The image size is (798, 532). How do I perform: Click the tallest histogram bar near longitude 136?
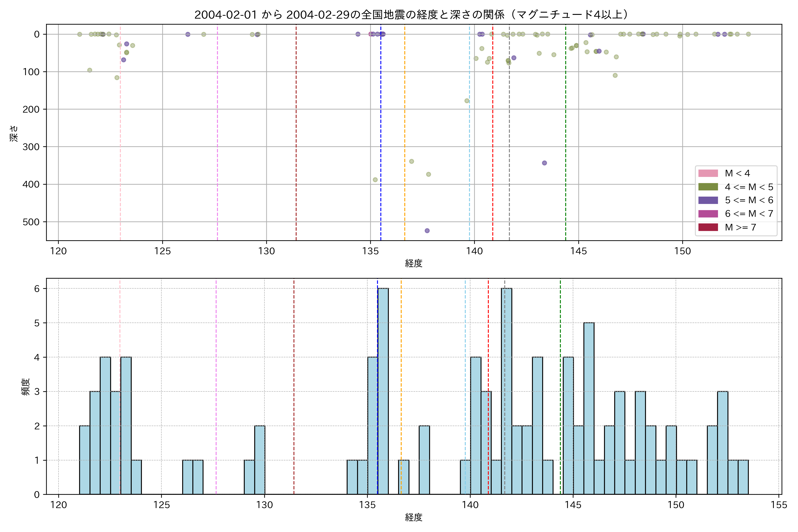coord(383,390)
